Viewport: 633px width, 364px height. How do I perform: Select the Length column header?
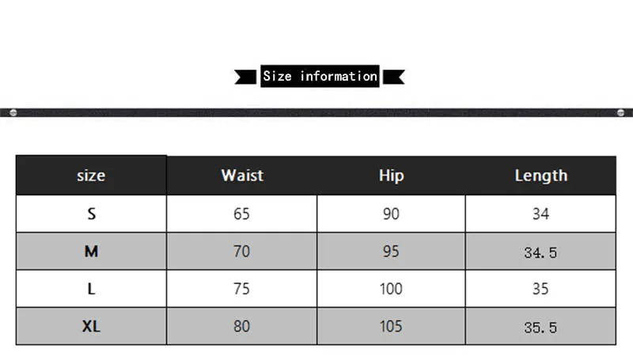(541, 176)
